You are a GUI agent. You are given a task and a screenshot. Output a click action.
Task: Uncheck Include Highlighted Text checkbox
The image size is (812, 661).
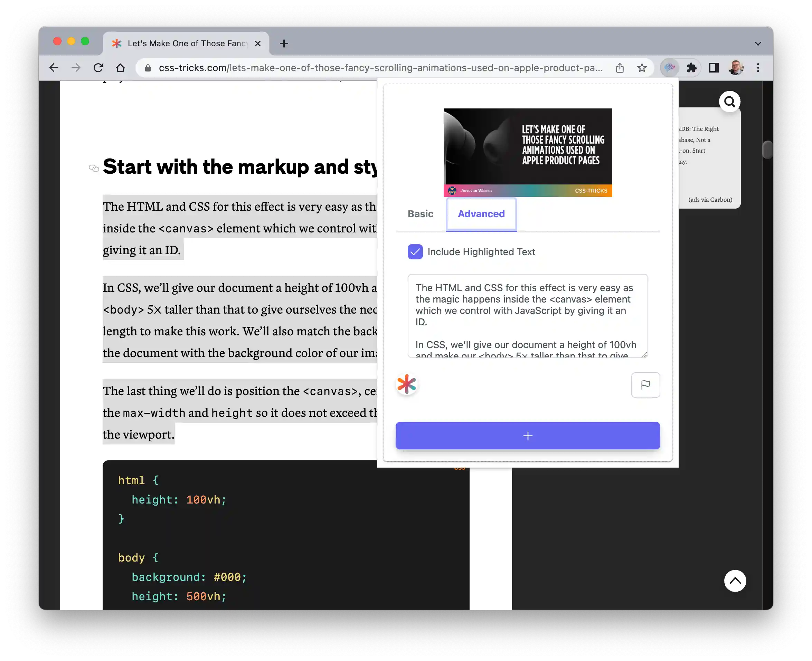point(415,252)
